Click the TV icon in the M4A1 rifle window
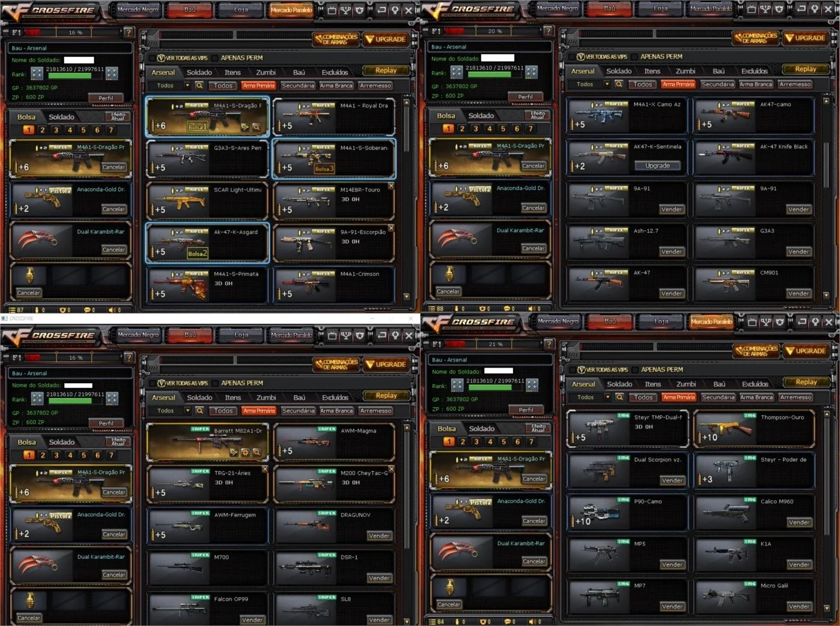This screenshot has height=626, width=840. [x=332, y=10]
